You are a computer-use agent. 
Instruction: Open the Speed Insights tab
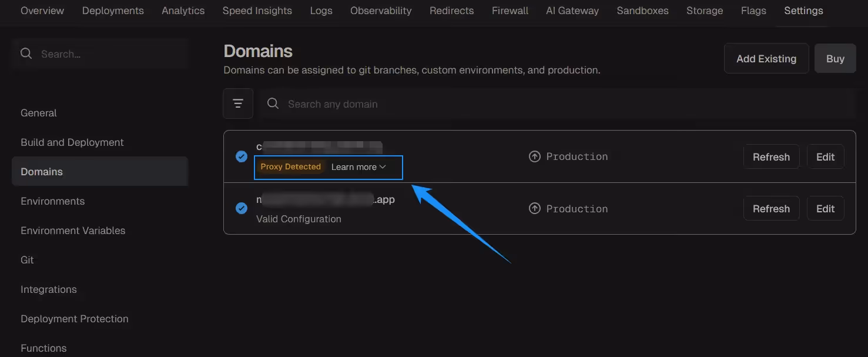click(257, 11)
